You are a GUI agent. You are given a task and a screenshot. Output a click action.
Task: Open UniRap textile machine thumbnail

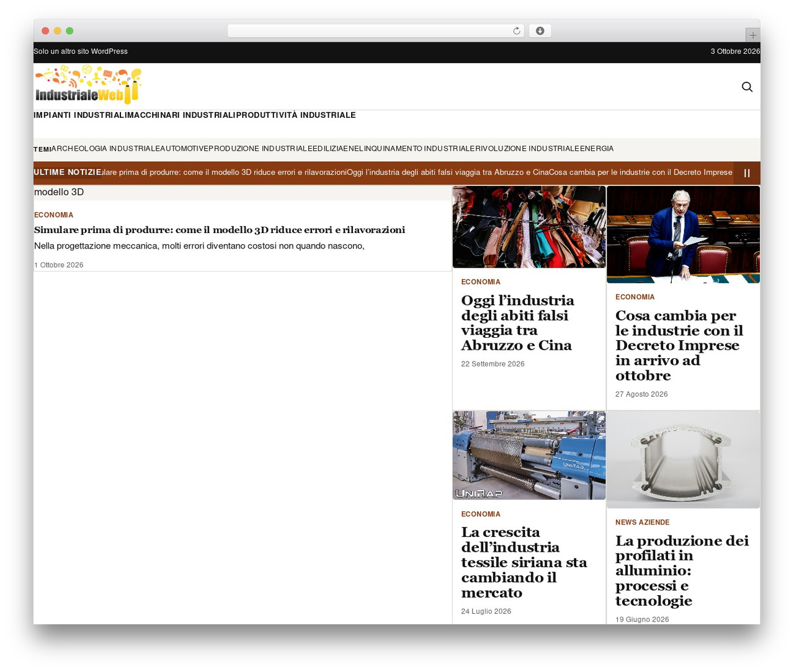click(x=529, y=455)
